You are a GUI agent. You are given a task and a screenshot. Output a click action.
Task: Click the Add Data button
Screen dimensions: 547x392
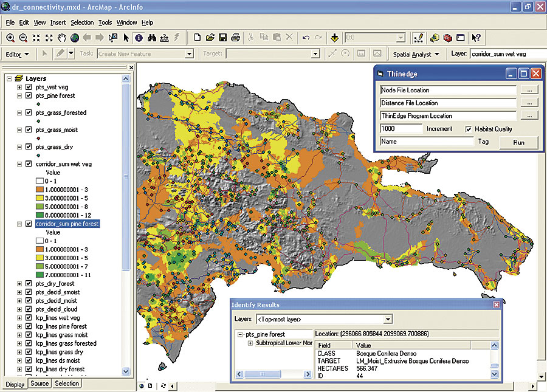tap(334, 38)
